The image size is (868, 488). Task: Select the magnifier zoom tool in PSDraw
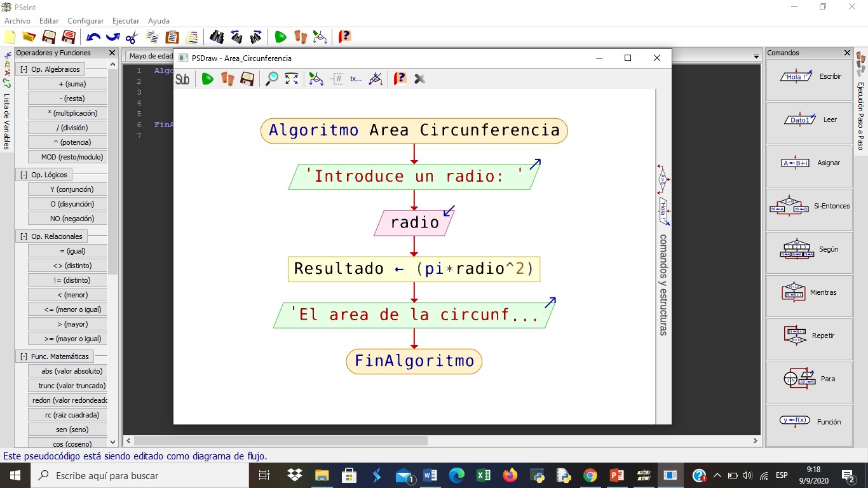point(270,79)
